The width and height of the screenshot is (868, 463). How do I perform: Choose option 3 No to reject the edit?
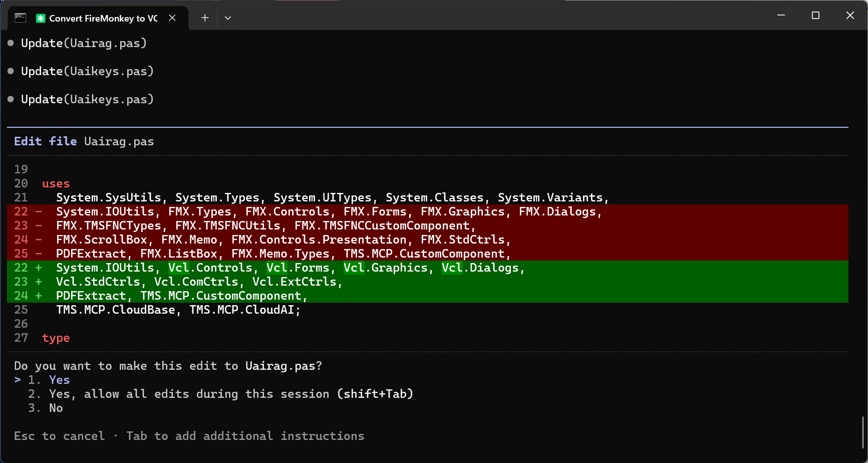(x=55, y=408)
